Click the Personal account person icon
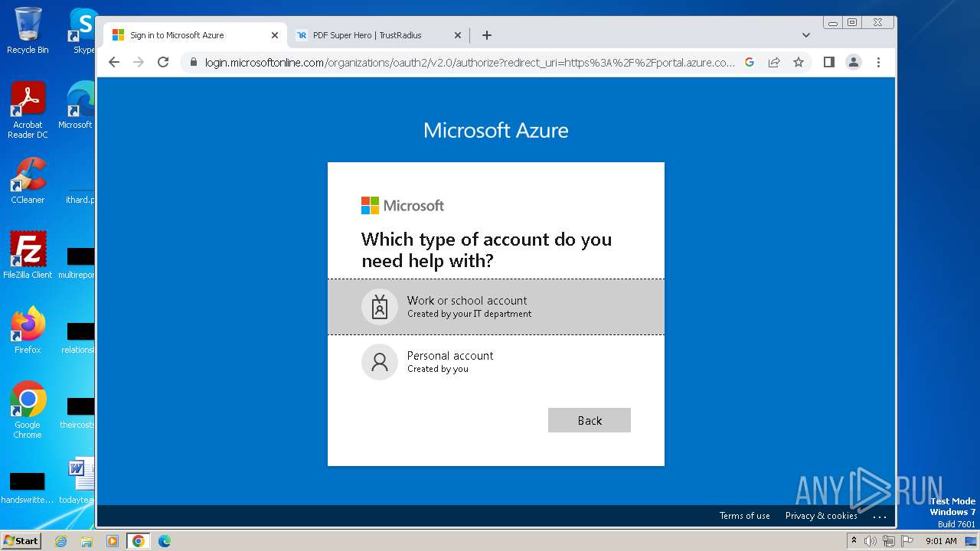 pos(380,362)
